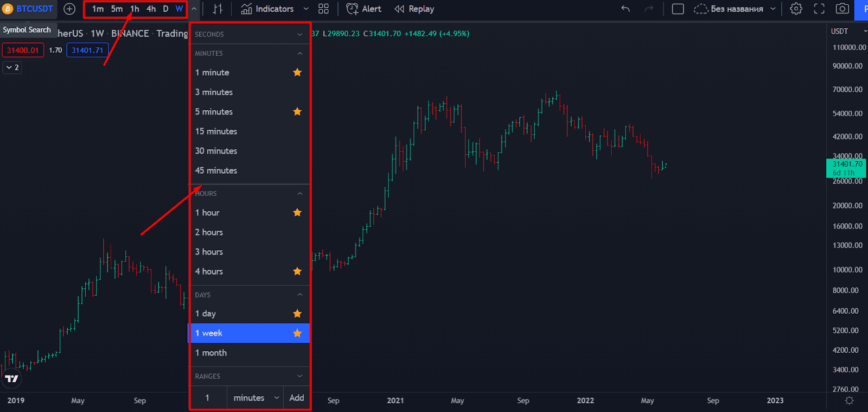Expand the SECONDS section
Screen dimensions: 868x412
coord(250,34)
